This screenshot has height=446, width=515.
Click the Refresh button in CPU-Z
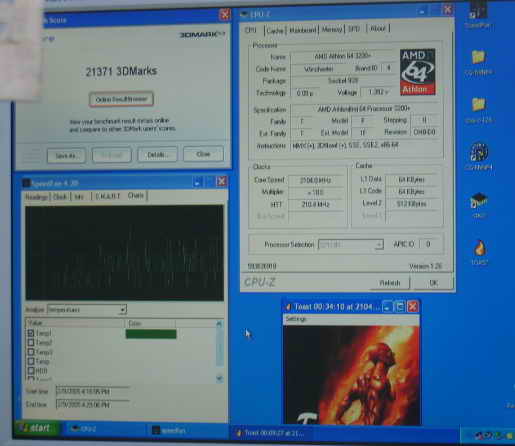coord(389,283)
